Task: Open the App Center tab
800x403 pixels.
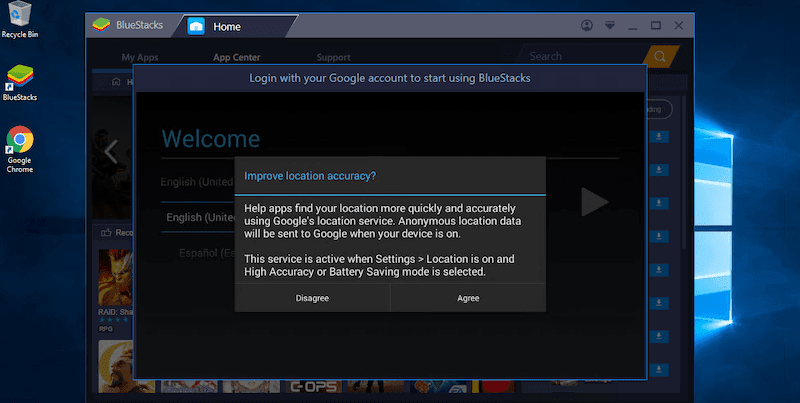Action: click(x=237, y=58)
